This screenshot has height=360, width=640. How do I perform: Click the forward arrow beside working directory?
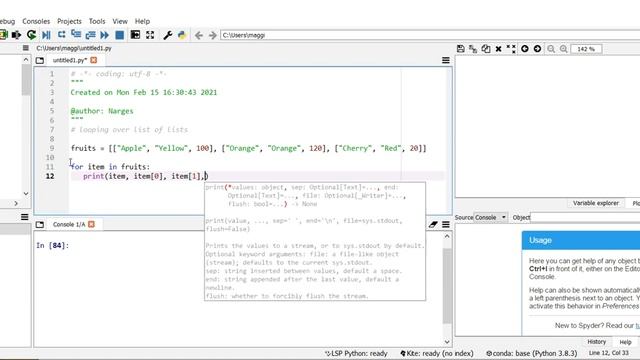(x=213, y=36)
